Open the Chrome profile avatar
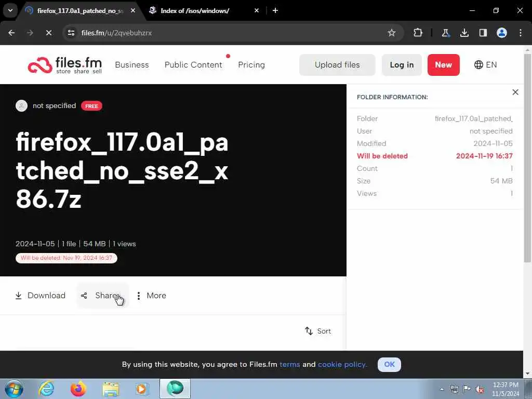Screen dimensions: 532x399 point(502,33)
